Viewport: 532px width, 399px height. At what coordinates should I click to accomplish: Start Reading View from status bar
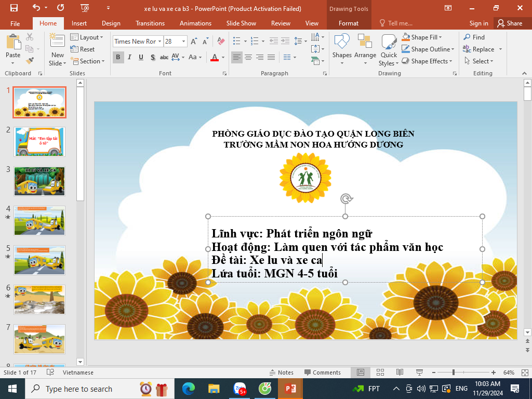click(400, 373)
